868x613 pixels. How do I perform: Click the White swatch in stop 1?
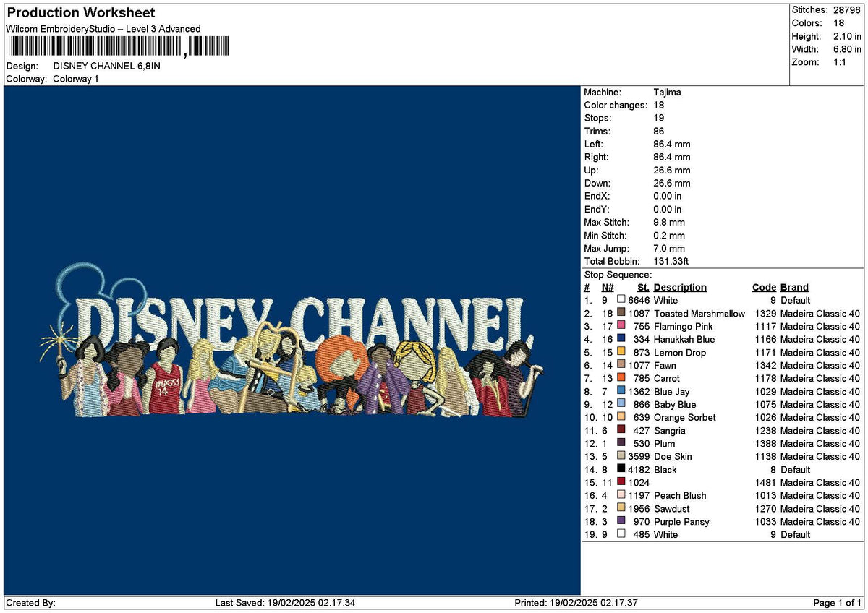621,300
